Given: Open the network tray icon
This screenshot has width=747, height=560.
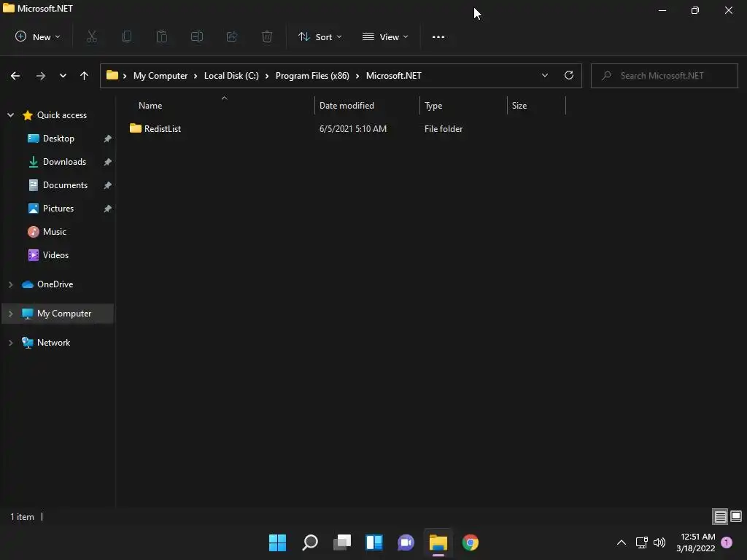Looking at the screenshot, I should click(x=641, y=542).
